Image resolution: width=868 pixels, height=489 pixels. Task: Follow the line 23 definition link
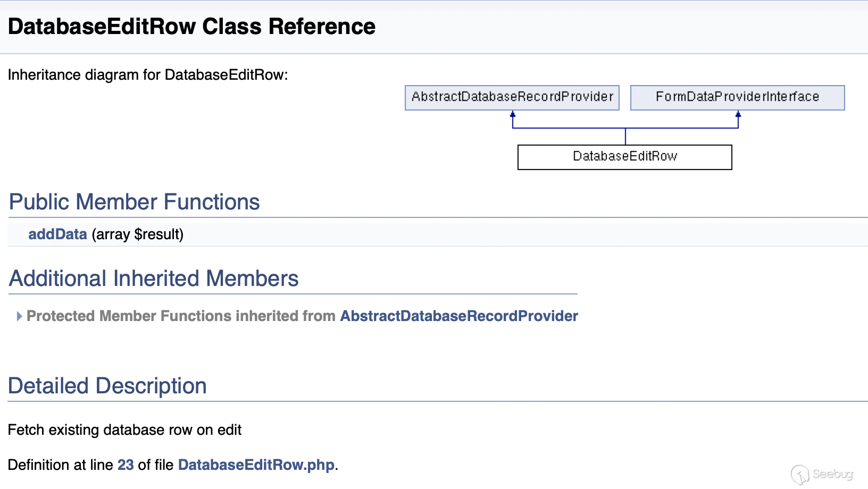[126, 465]
